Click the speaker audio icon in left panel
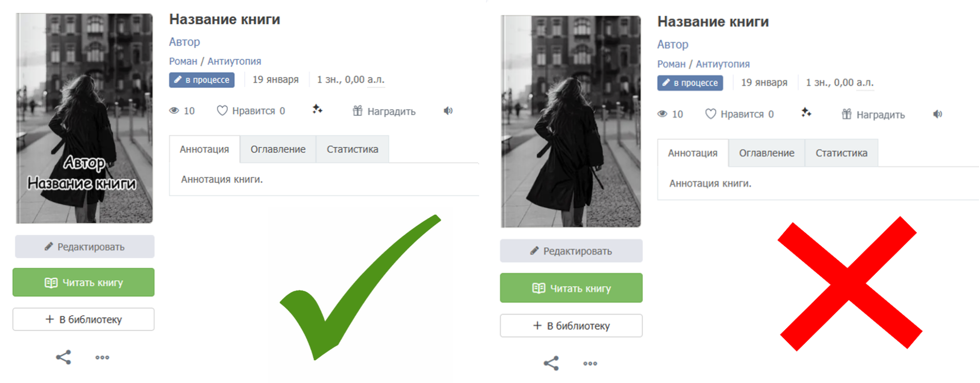980x383 pixels. [448, 111]
